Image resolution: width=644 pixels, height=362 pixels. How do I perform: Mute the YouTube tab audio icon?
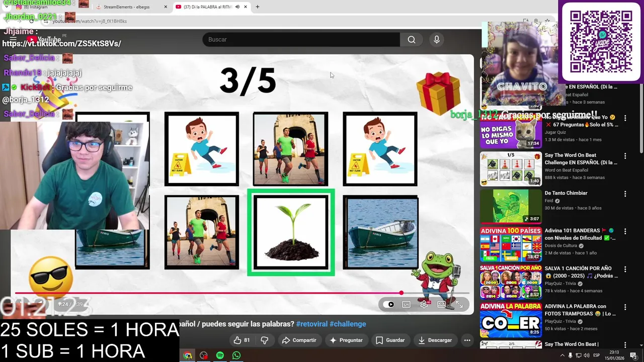[237, 7]
